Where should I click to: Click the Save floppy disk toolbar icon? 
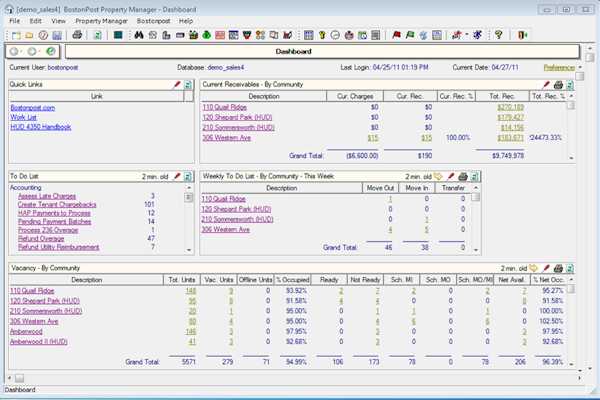click(x=57, y=35)
